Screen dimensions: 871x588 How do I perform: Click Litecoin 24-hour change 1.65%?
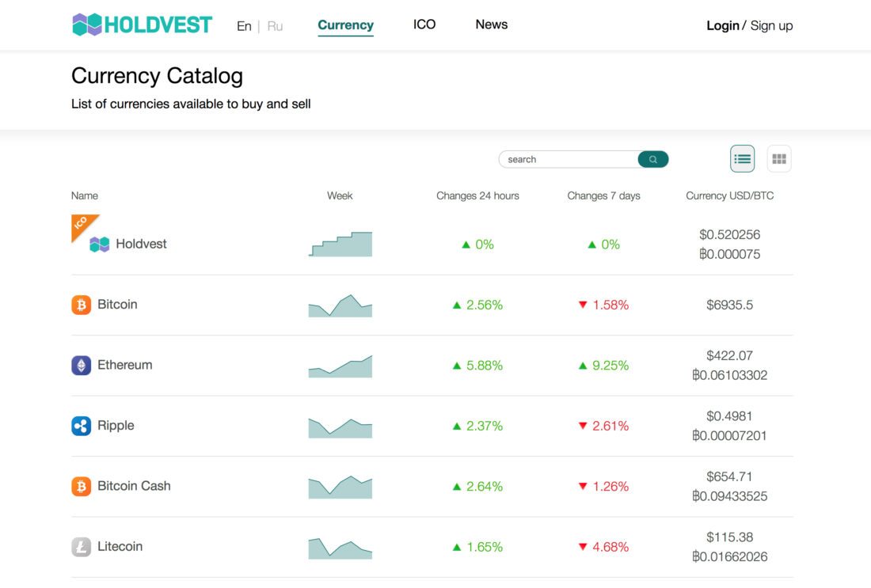[x=477, y=547]
